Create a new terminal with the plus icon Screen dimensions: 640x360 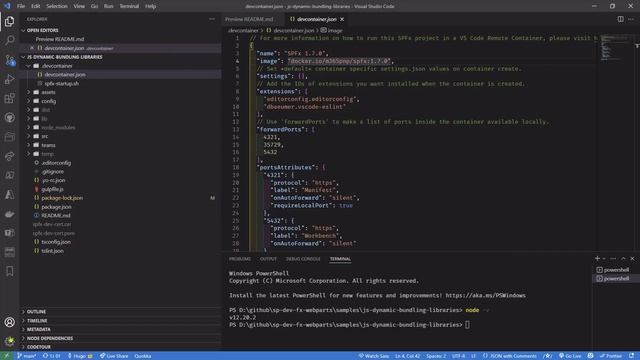click(597, 258)
